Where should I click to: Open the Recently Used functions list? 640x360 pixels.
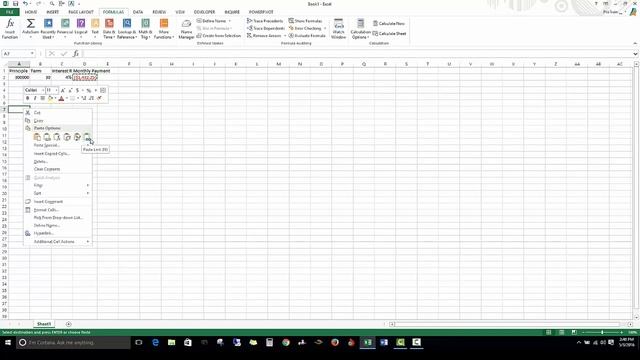click(x=48, y=29)
